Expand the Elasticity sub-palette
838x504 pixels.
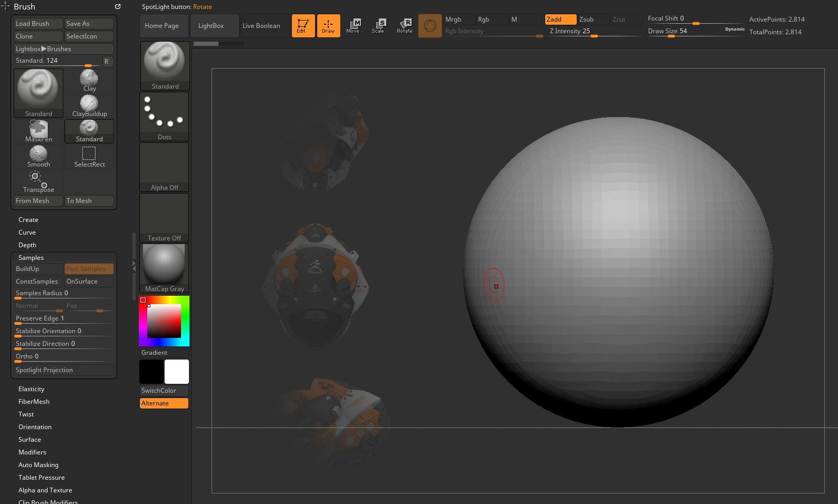pyautogui.click(x=32, y=389)
